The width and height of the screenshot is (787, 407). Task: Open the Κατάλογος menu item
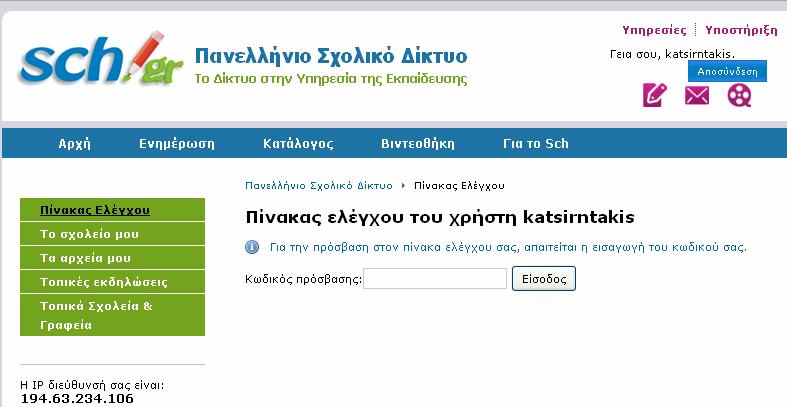click(x=298, y=144)
